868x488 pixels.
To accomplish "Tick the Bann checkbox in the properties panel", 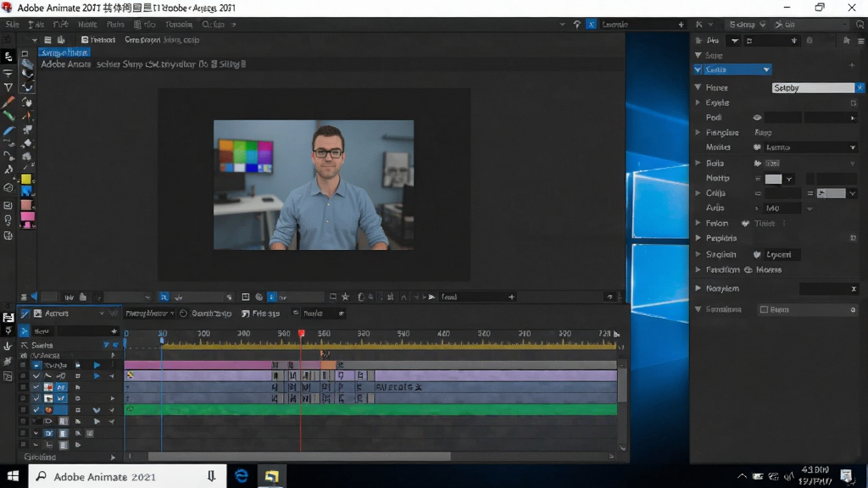I will [x=764, y=310].
